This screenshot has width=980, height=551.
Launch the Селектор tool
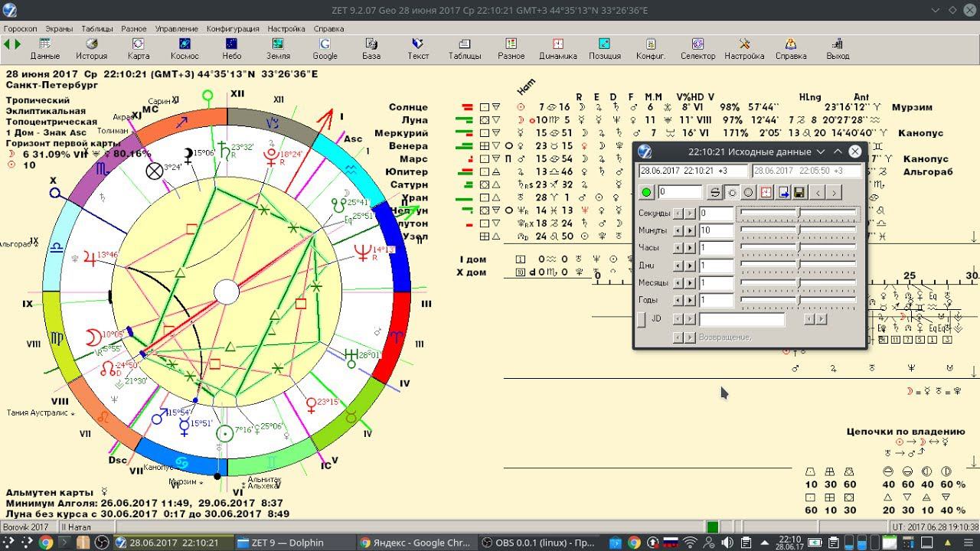click(697, 48)
